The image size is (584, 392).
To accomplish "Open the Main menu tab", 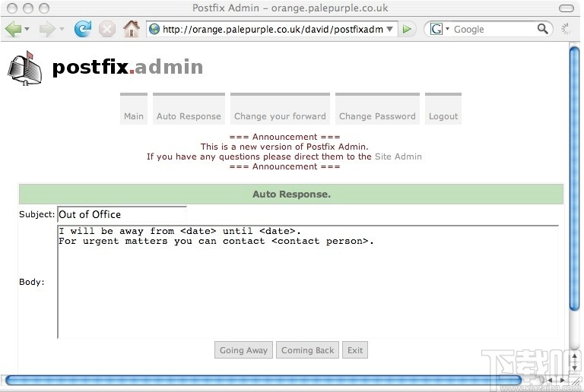I will 134,109.
